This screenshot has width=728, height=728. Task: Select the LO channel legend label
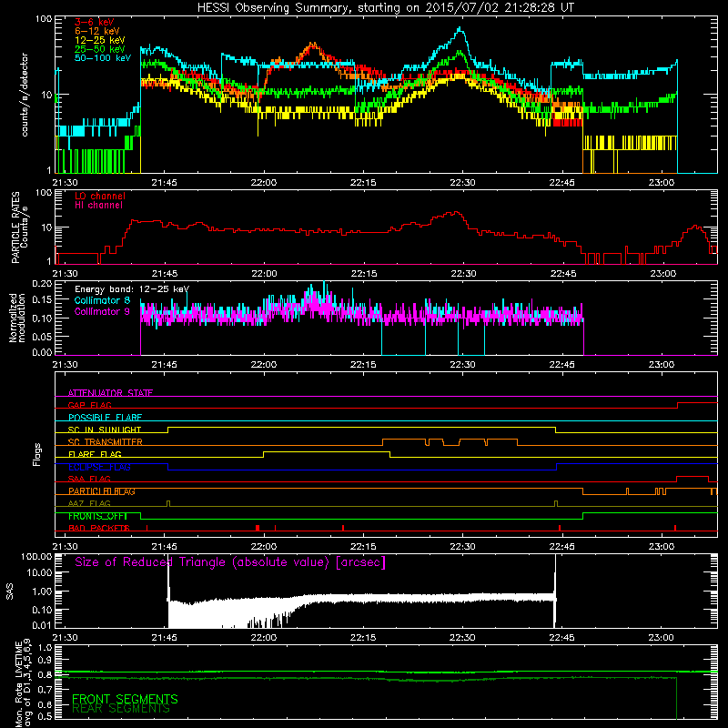click(x=100, y=196)
